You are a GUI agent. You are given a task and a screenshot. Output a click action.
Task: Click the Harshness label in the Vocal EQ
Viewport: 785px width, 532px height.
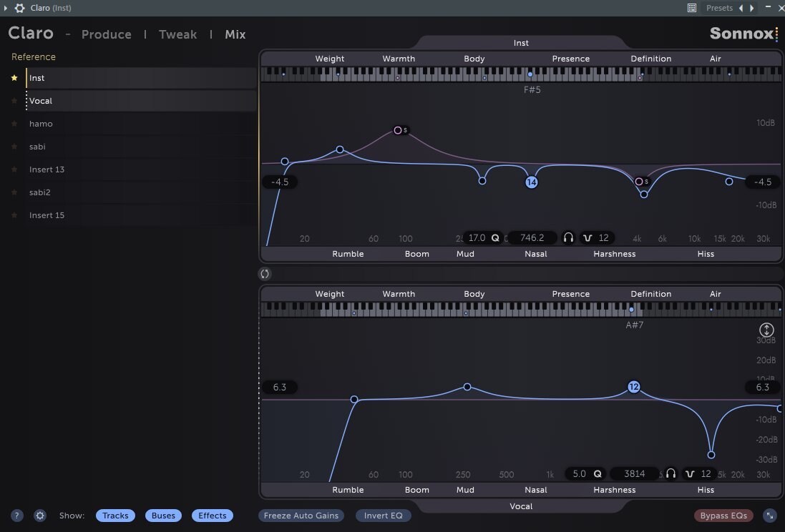coord(614,490)
